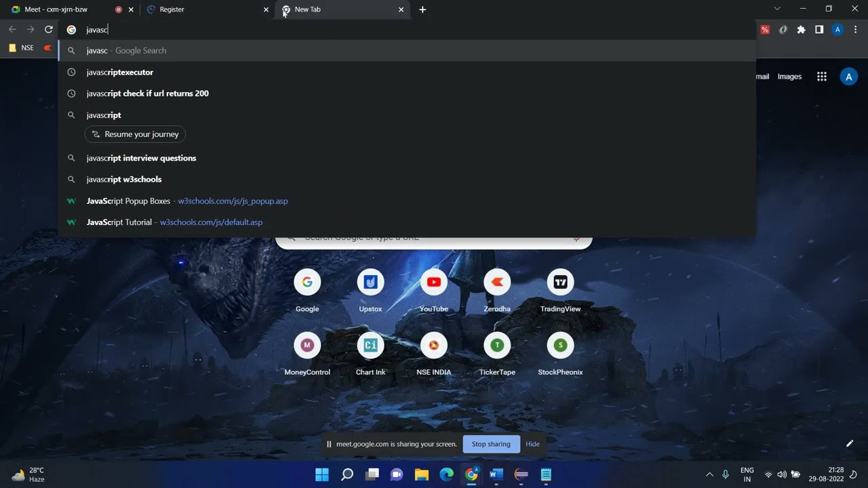Viewport: 868px width, 488px height.
Task: Open the ENG IN language switcher
Action: click(x=747, y=474)
